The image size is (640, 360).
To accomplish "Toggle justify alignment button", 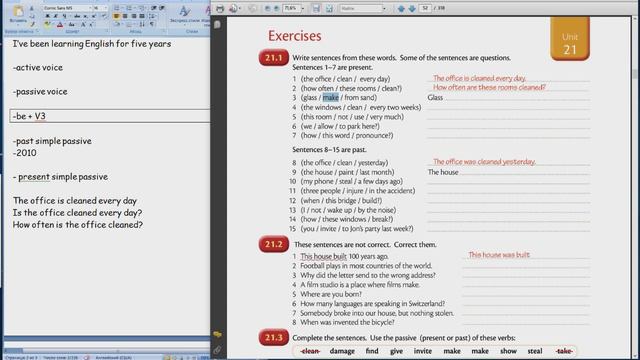I will point(142,16).
